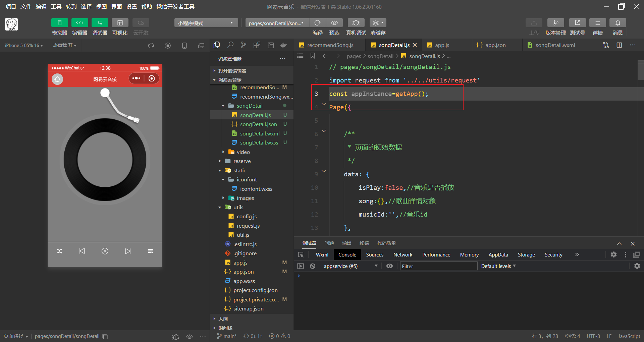Image resolution: width=644 pixels, height=342 pixels.
Task: Open the 清缓存 clear cache dropdown
Action: point(378,23)
